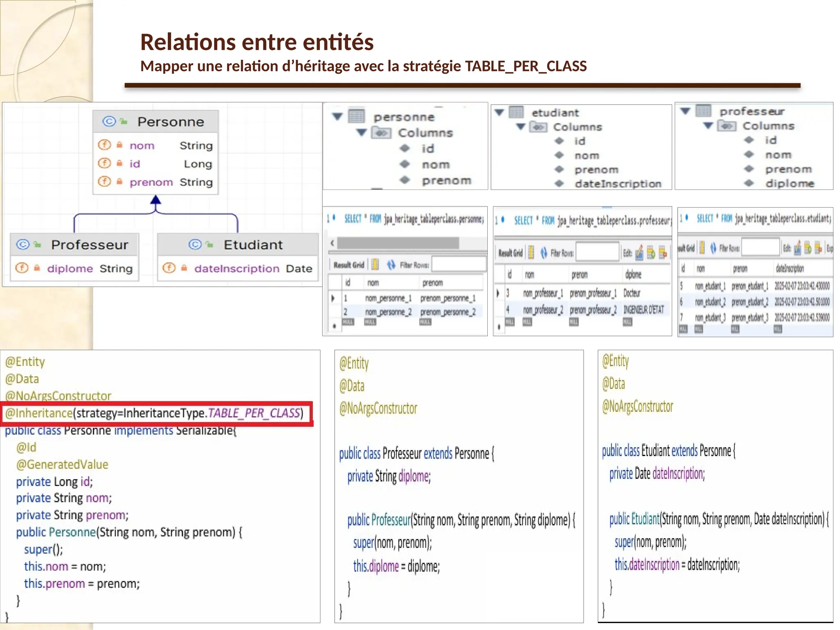
Task: Click grid columns icon in personne result toolbar
Action: [375, 265]
